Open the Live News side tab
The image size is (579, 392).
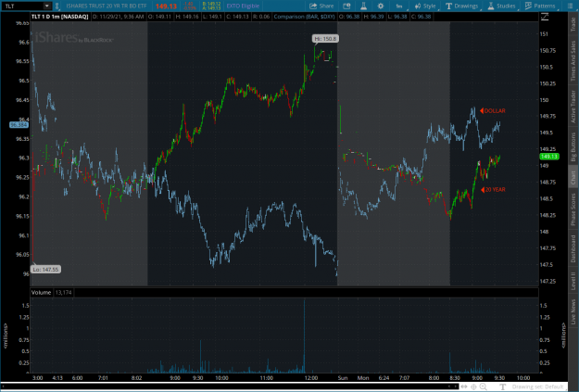[x=573, y=311]
